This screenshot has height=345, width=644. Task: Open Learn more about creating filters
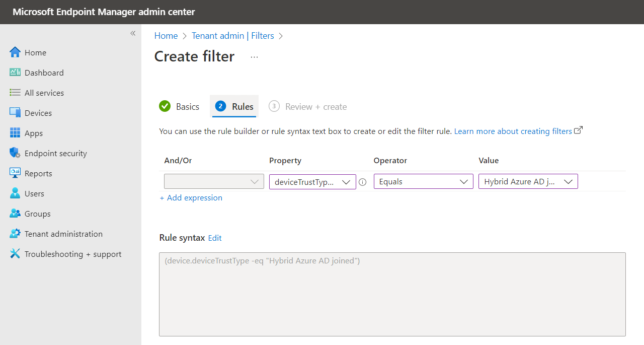point(513,131)
